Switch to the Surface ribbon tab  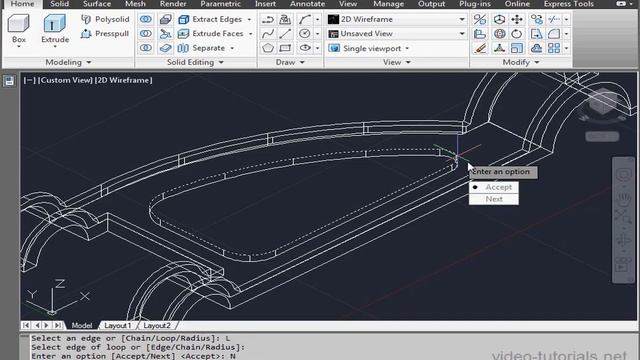tap(97, 4)
